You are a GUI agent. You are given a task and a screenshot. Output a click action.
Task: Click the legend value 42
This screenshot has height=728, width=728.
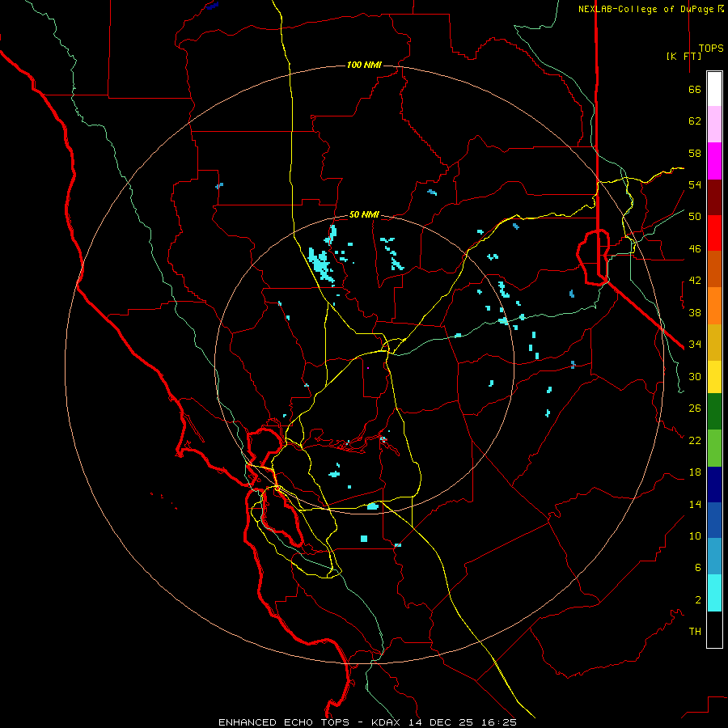pyautogui.click(x=695, y=281)
